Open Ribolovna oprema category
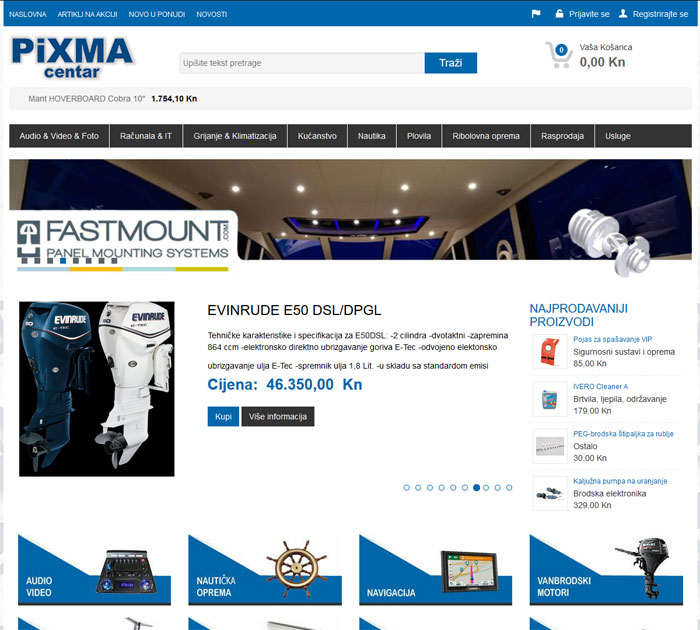 (x=486, y=136)
